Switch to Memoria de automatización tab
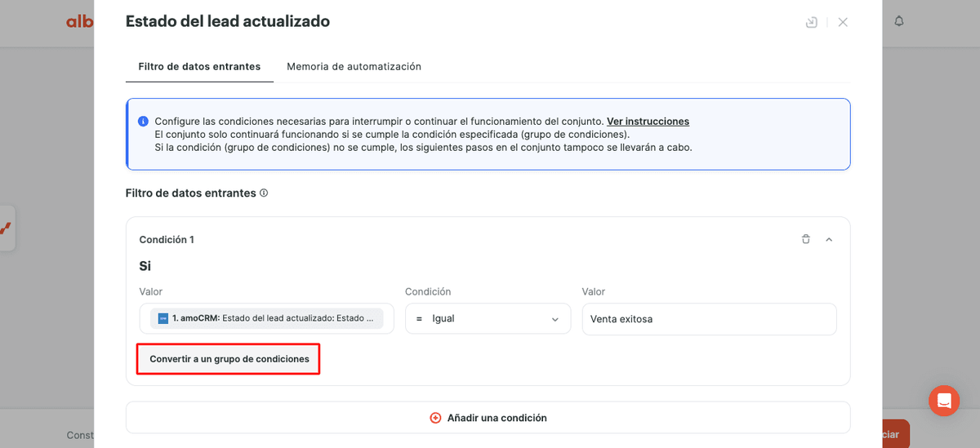 [x=354, y=66]
